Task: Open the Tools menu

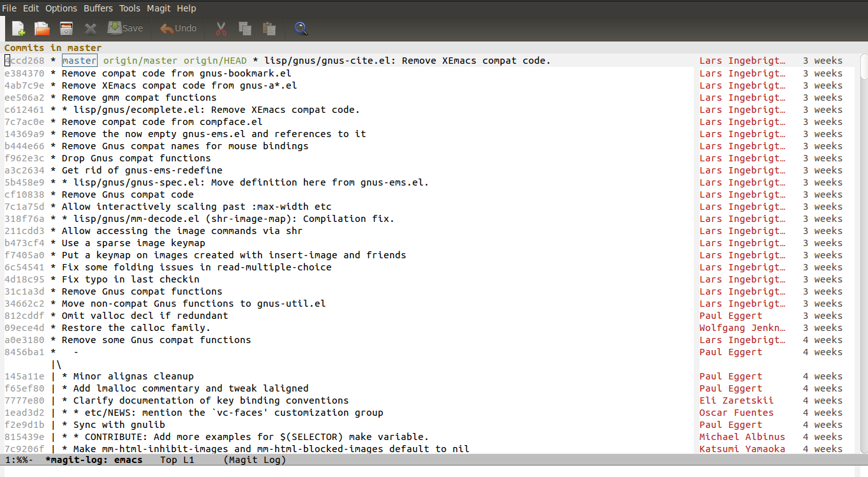Action: (130, 8)
